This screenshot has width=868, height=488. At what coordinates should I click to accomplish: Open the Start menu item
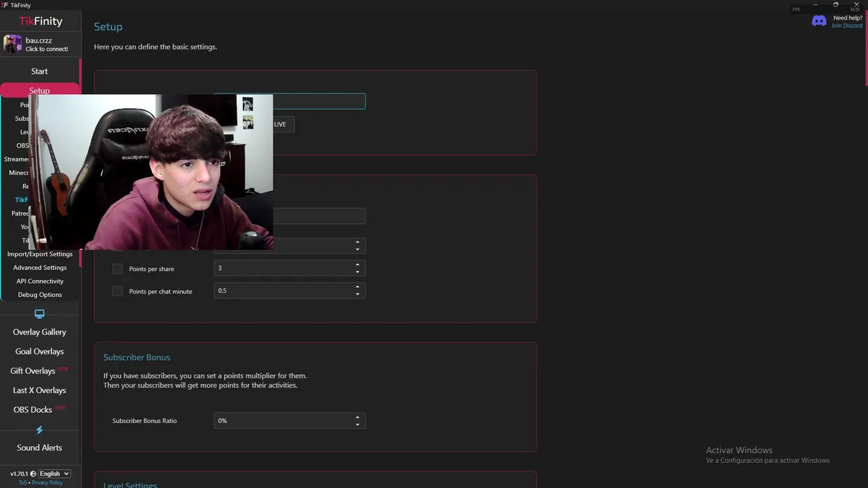(39, 71)
